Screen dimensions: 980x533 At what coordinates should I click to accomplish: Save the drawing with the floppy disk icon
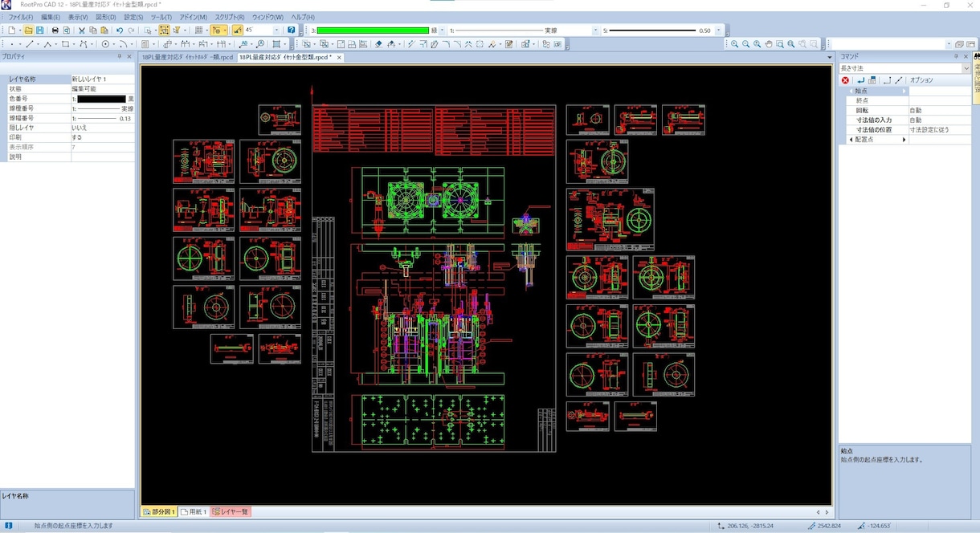pos(39,30)
